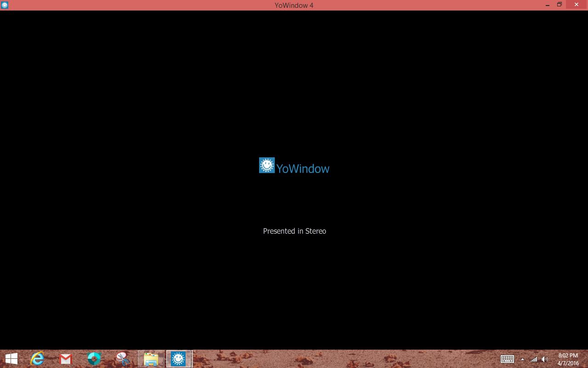Minimize the YoWindow 4 window
588x368 pixels.
coord(548,5)
